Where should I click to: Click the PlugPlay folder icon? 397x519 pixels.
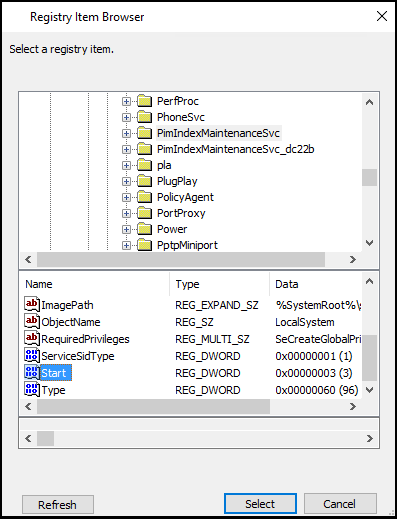[x=145, y=181]
